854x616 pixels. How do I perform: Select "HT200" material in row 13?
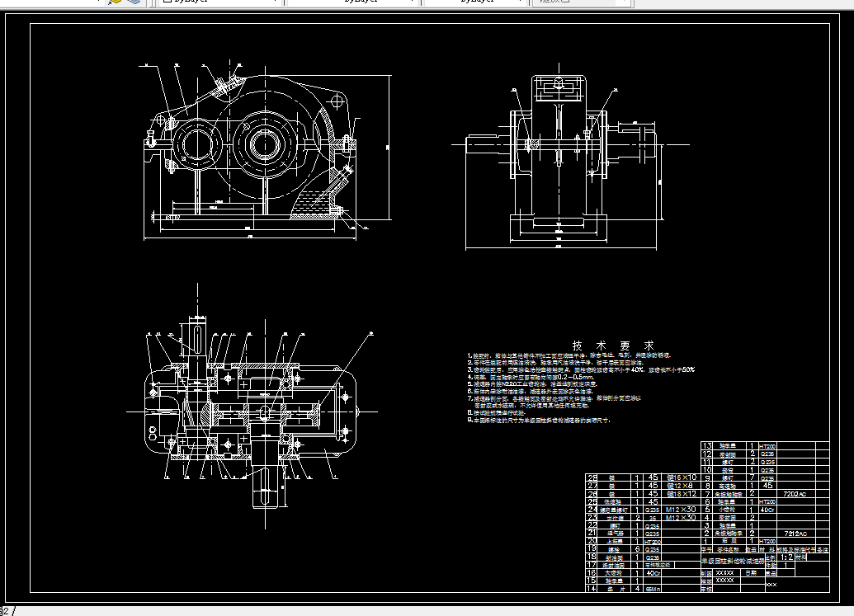click(x=767, y=447)
